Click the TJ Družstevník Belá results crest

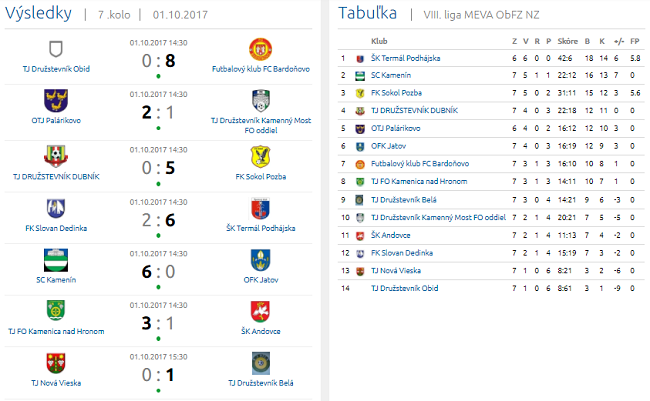point(260,364)
